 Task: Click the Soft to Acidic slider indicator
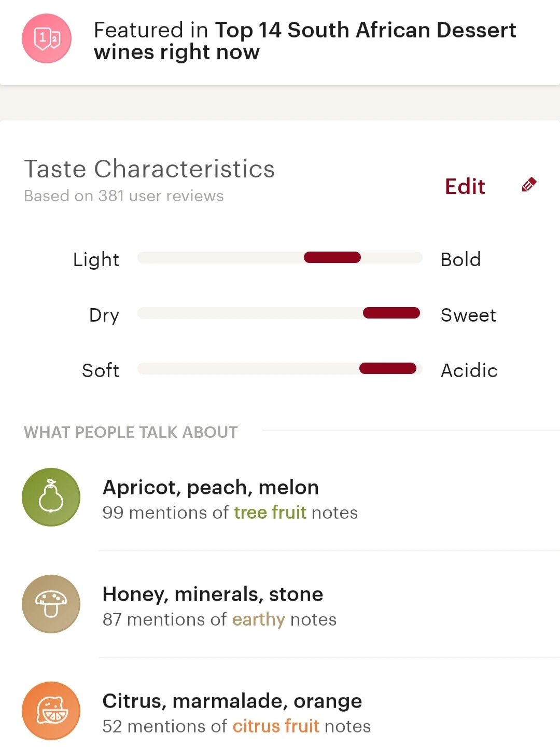pos(388,368)
